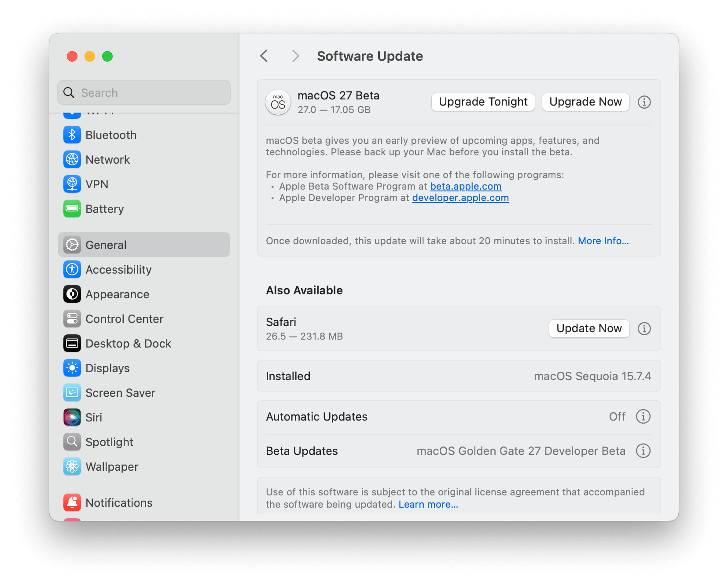
Task: Select Desktop & Dock label
Action: tap(129, 344)
